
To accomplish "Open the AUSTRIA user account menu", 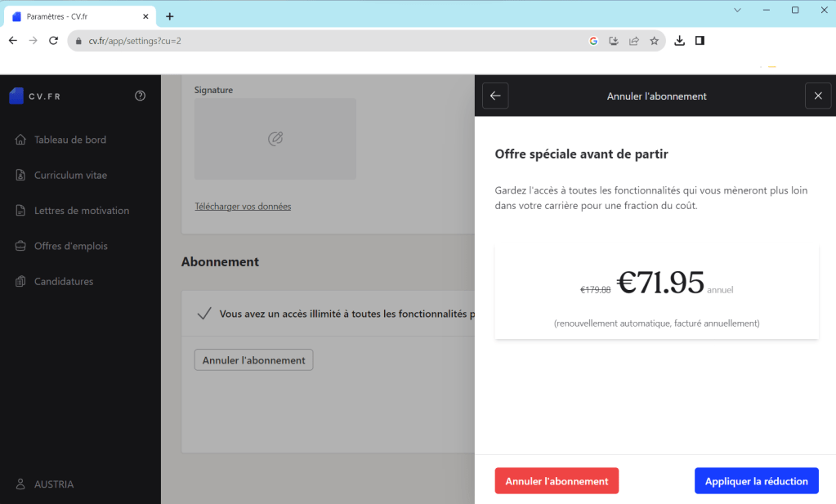I will [53, 484].
